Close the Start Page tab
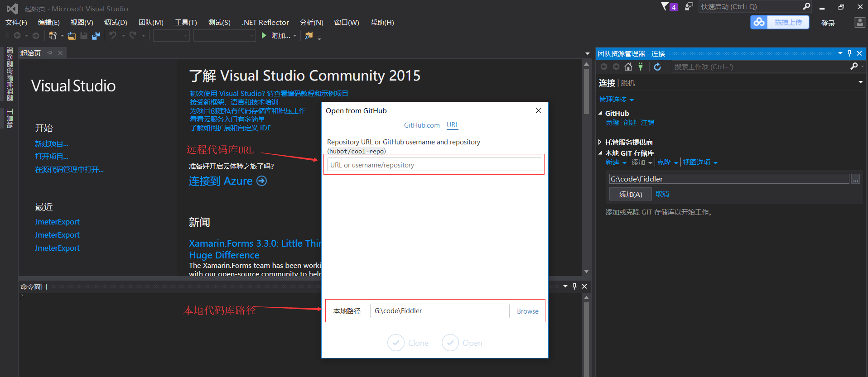This screenshot has height=377, width=868. pyautogui.click(x=60, y=53)
